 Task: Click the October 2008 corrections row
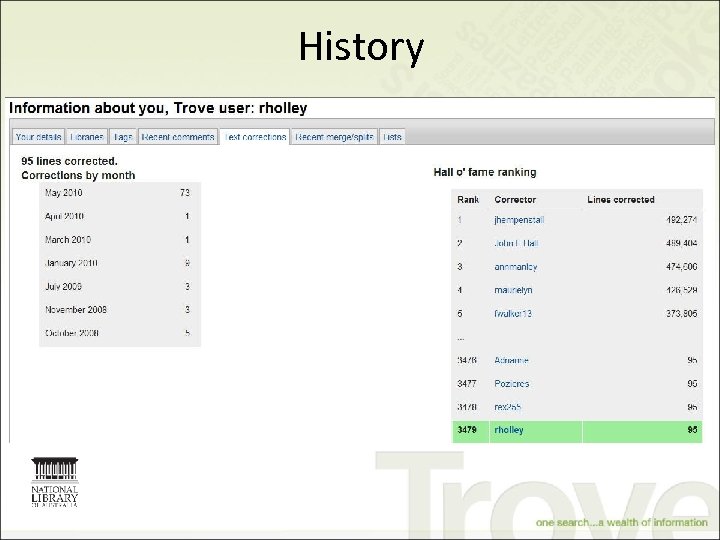tap(120, 333)
